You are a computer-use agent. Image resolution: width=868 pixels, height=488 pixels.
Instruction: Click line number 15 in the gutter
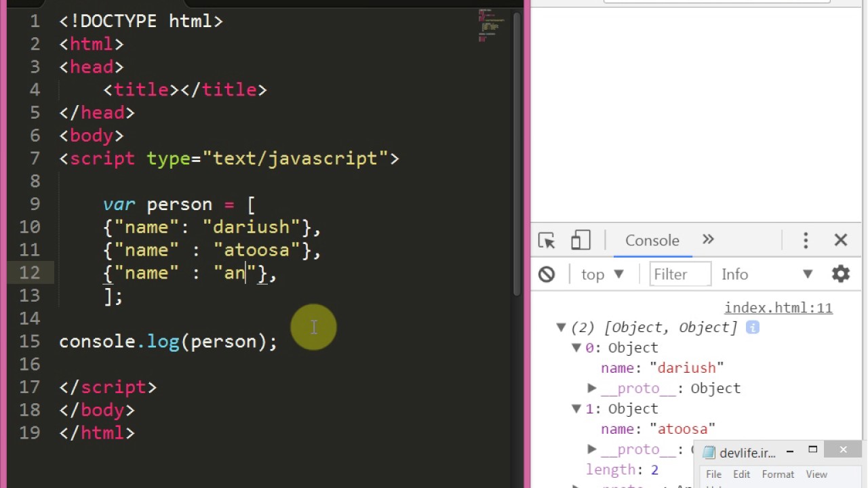coord(29,342)
